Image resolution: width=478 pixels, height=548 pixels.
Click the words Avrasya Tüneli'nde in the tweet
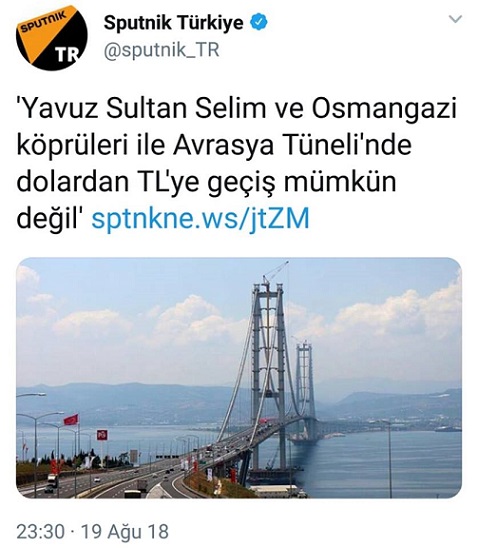point(292,145)
